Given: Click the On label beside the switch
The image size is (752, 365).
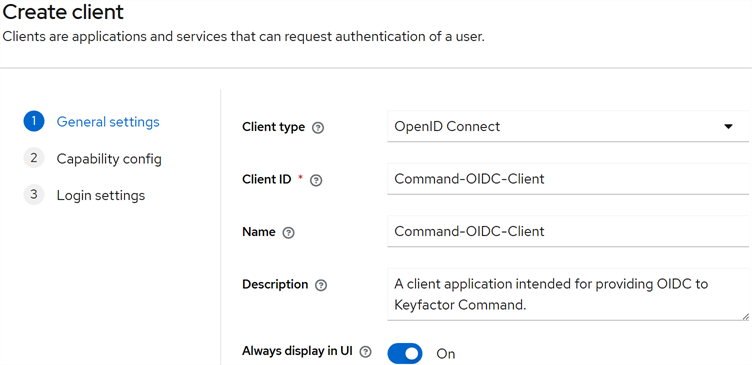Looking at the screenshot, I should [446, 354].
